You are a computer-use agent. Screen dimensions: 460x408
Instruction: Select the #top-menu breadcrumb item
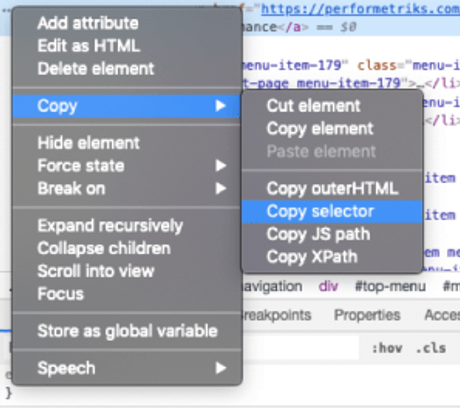click(x=390, y=286)
